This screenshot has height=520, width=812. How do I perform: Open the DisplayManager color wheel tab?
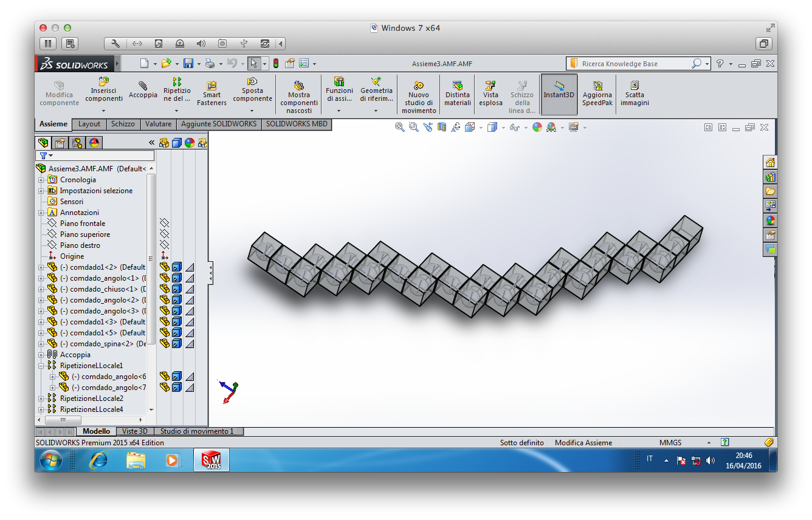pos(94,143)
